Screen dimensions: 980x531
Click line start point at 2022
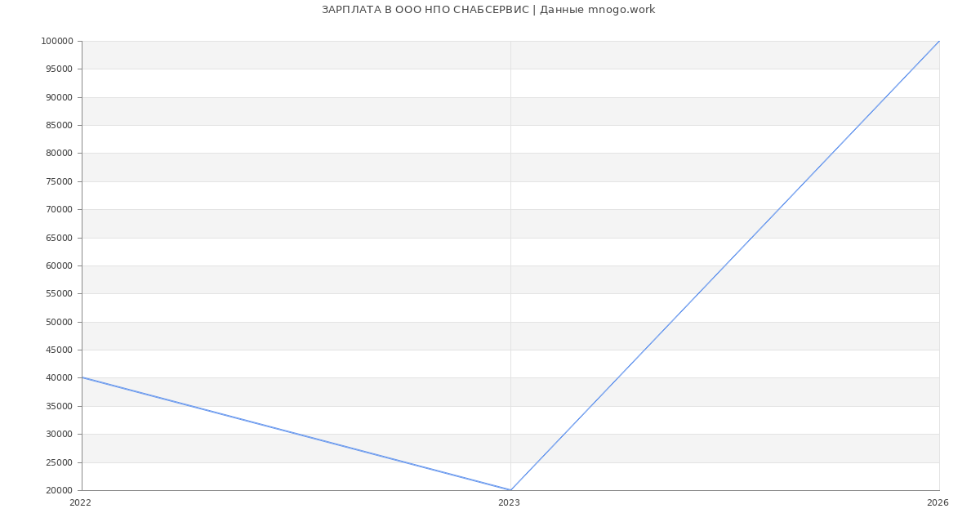tap(82, 377)
